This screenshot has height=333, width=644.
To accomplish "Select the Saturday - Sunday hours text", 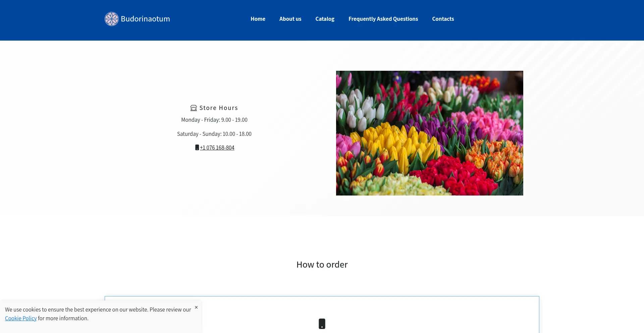I will (214, 134).
